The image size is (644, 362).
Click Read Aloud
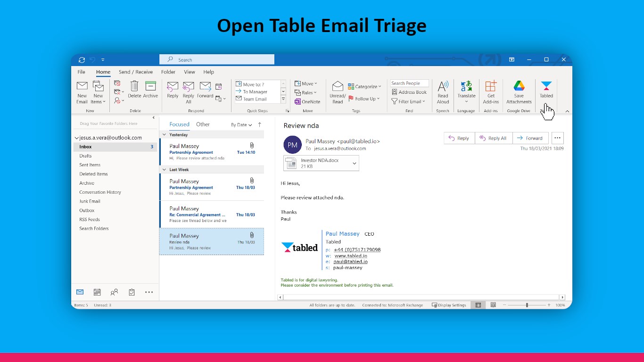(443, 92)
